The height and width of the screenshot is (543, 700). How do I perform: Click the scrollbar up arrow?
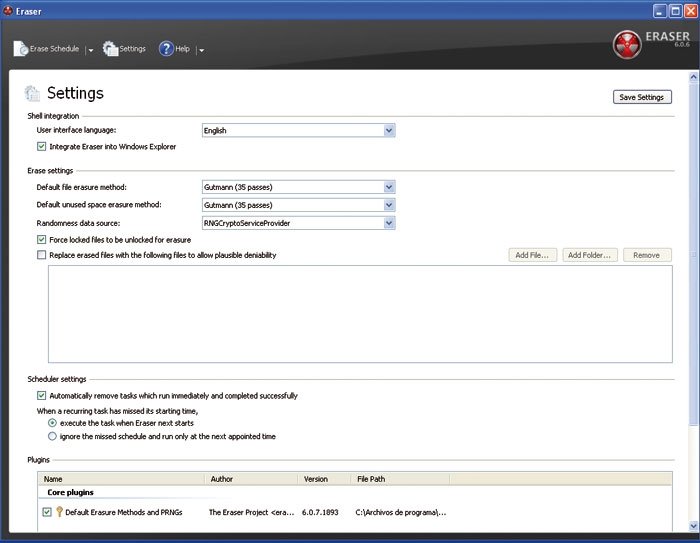coord(693,77)
